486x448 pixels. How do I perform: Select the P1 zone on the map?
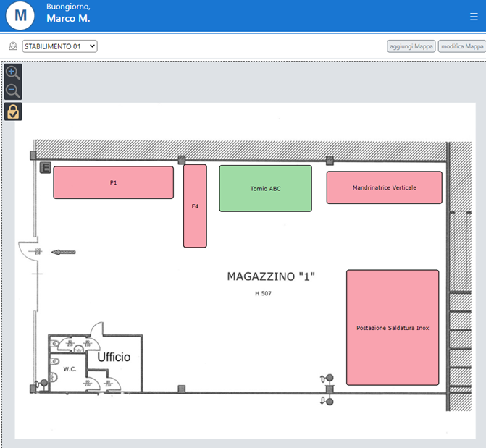click(113, 182)
